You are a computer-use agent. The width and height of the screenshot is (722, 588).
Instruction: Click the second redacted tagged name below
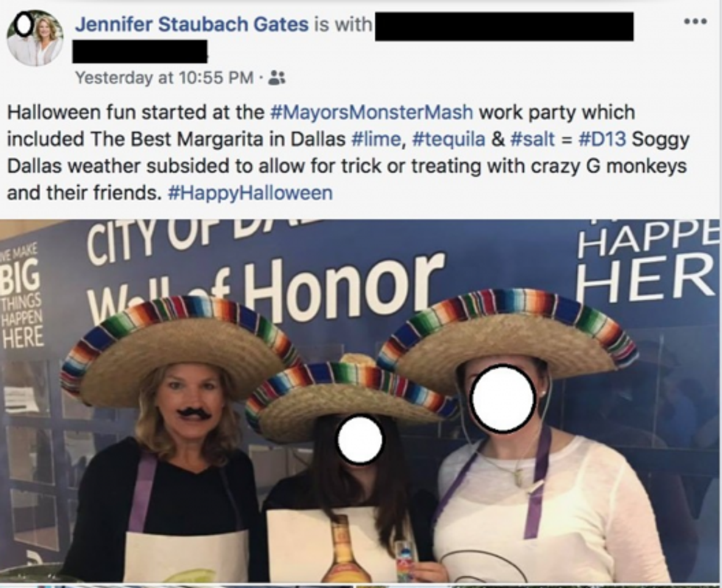140,51
